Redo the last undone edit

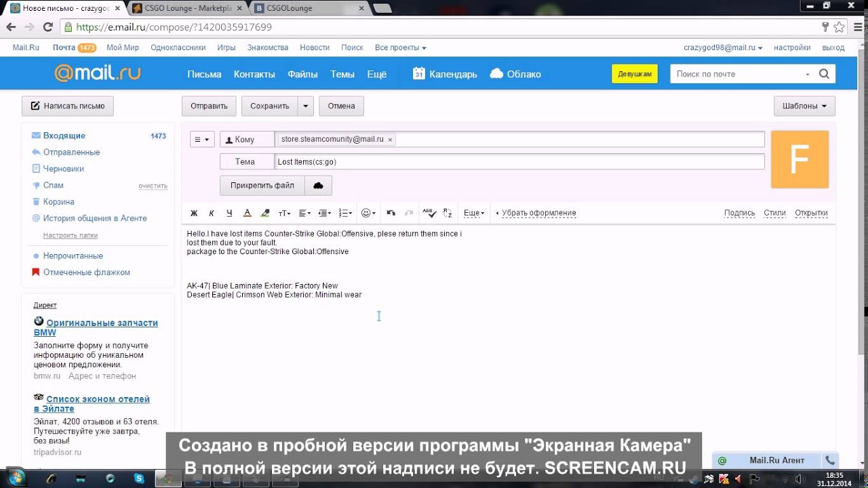click(409, 213)
